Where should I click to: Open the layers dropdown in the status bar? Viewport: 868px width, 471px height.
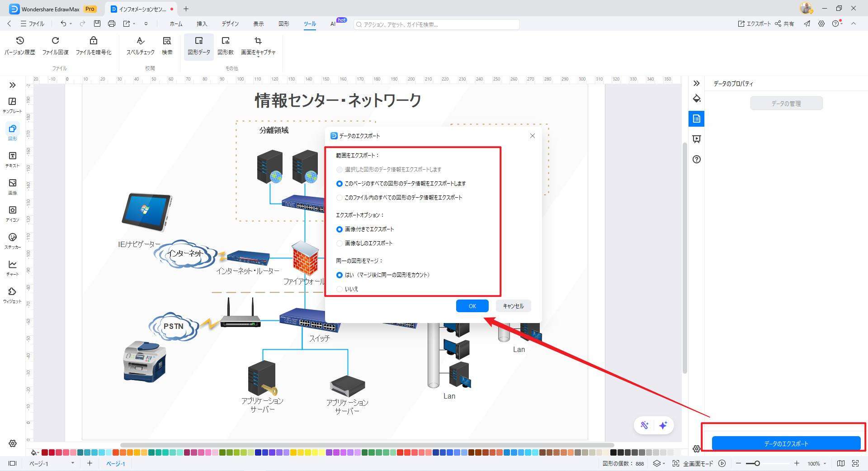tap(659, 463)
